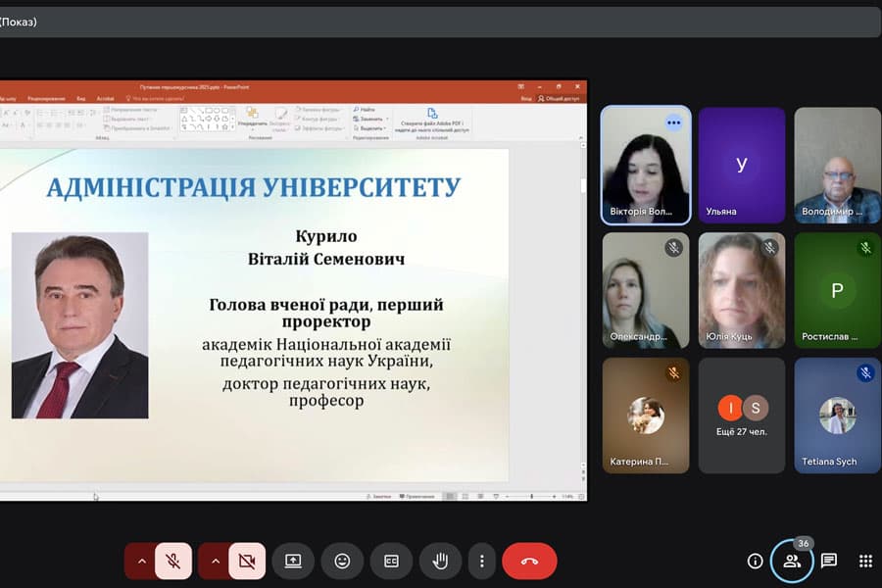Open microphone audio settings chevron

pos(142,561)
